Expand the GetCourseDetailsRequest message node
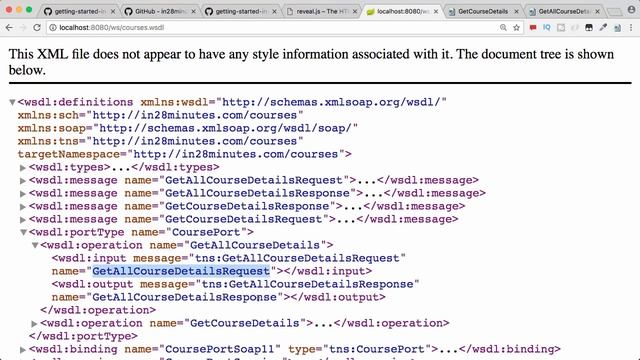The image size is (640, 360). [x=23, y=220]
